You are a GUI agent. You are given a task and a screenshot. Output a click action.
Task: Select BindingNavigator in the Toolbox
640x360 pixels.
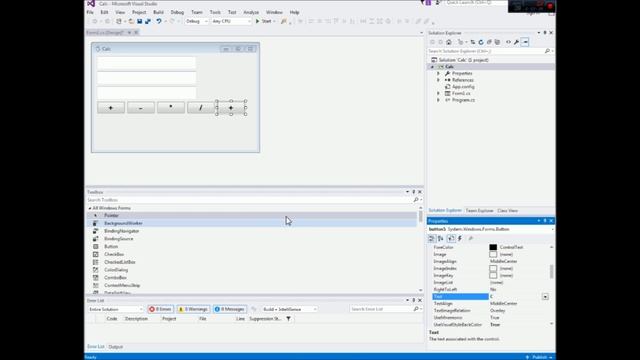pyautogui.click(x=251, y=231)
